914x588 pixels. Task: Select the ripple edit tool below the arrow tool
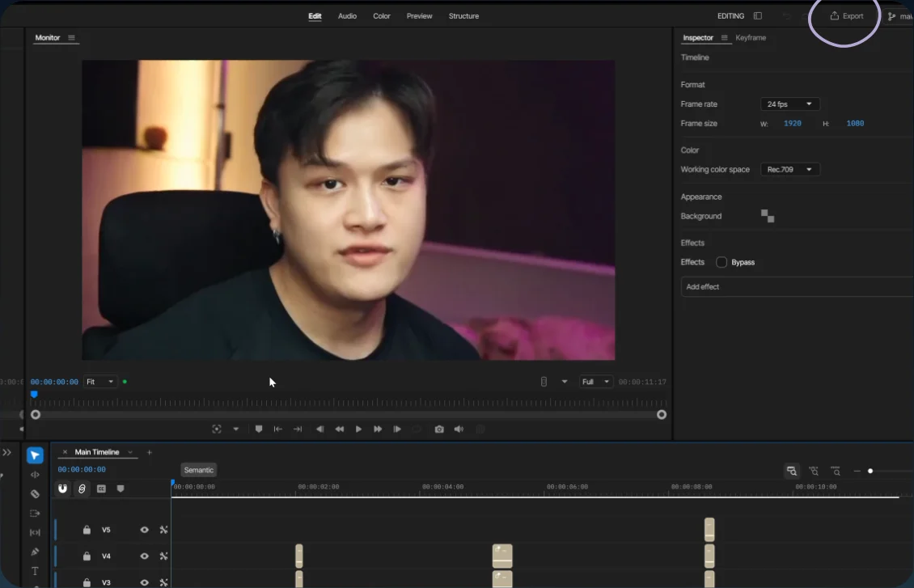coord(35,475)
